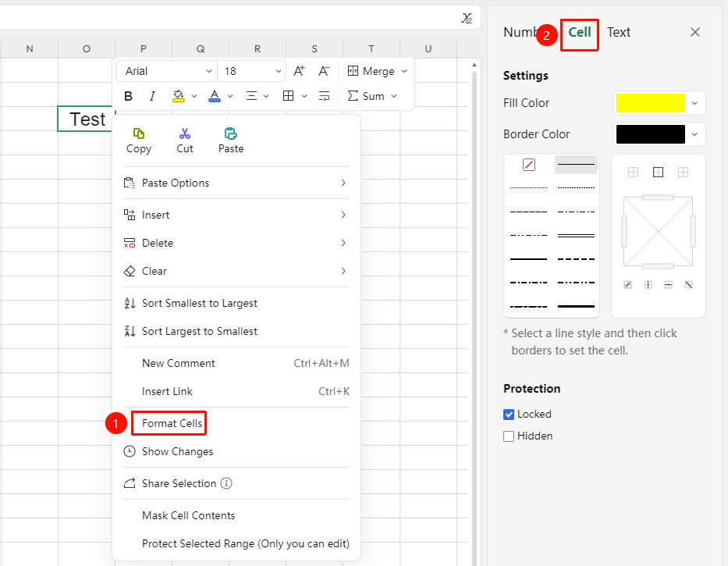The image size is (728, 566).
Task: Switch to the Text tab
Action: (x=619, y=32)
